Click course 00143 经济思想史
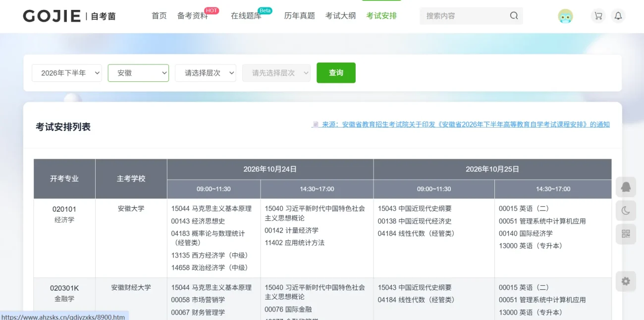This screenshot has width=644, height=320. pos(198,221)
